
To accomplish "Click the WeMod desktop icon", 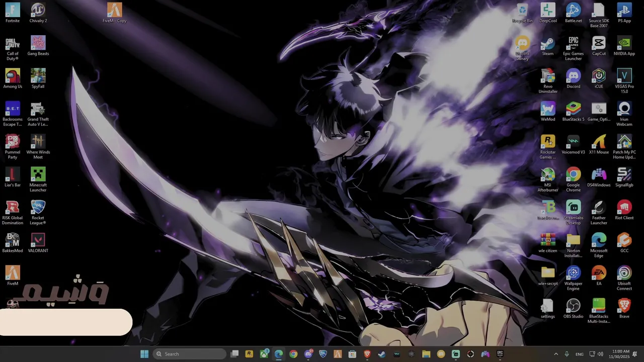I will (x=548, y=112).
